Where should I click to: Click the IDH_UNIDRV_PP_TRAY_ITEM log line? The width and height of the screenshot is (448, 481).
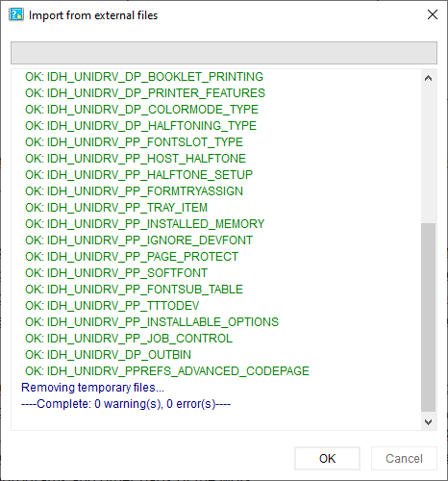[x=116, y=208]
